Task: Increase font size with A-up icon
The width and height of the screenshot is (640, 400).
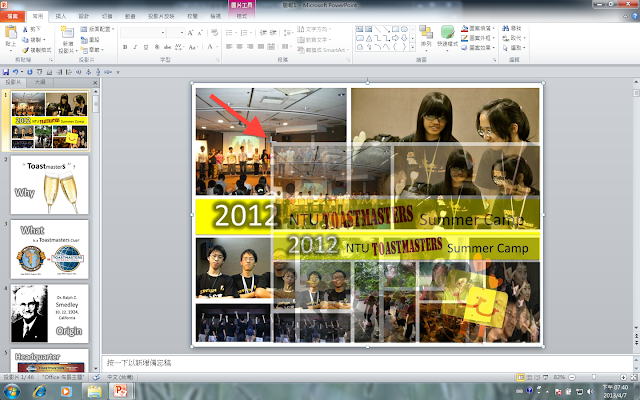Action: point(191,33)
